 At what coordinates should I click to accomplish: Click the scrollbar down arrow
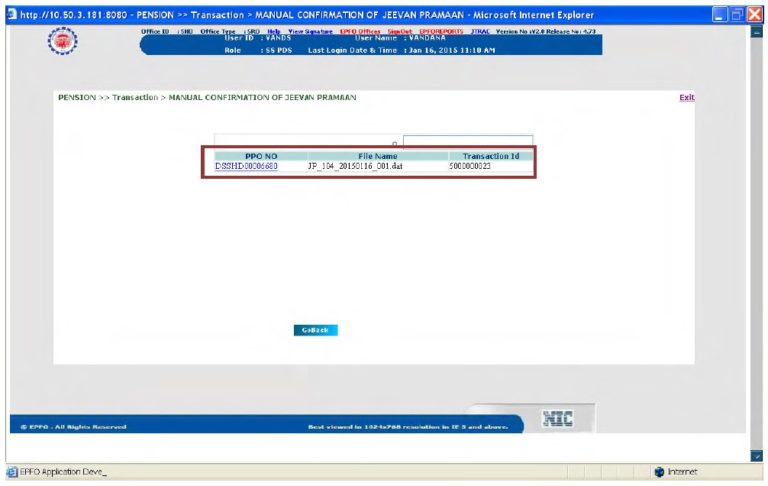point(756,456)
